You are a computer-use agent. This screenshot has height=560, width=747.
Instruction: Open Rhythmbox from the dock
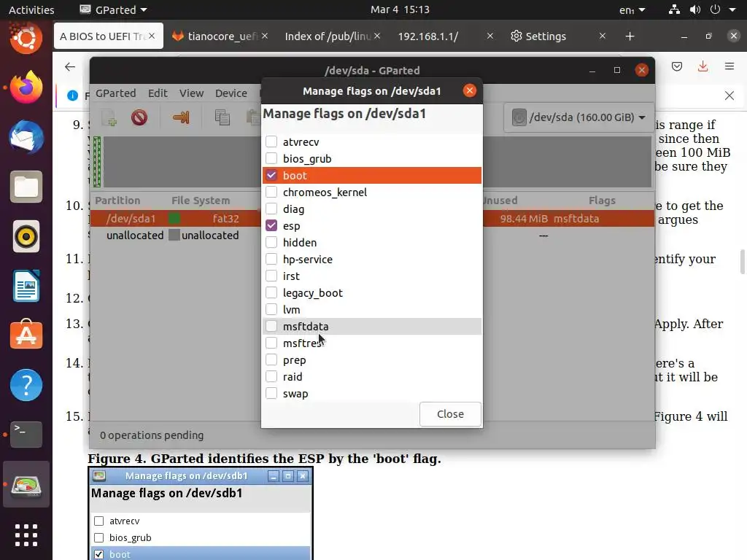pos(26,236)
